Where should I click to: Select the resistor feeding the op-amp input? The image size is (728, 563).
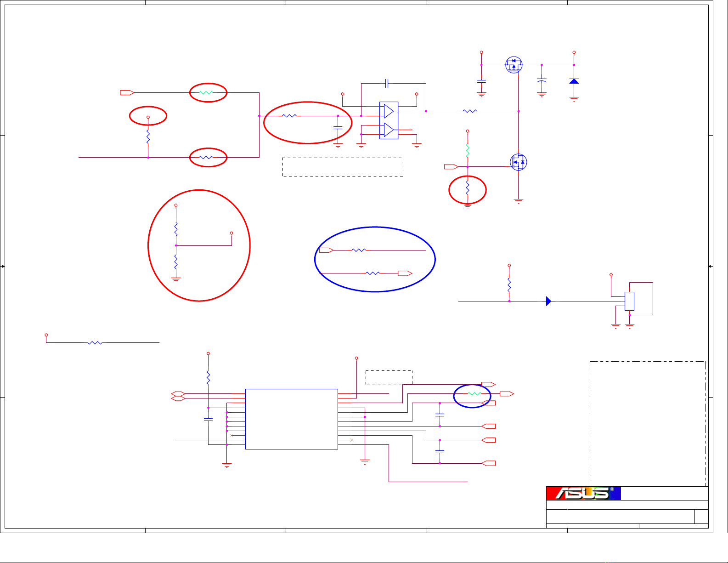[289, 116]
